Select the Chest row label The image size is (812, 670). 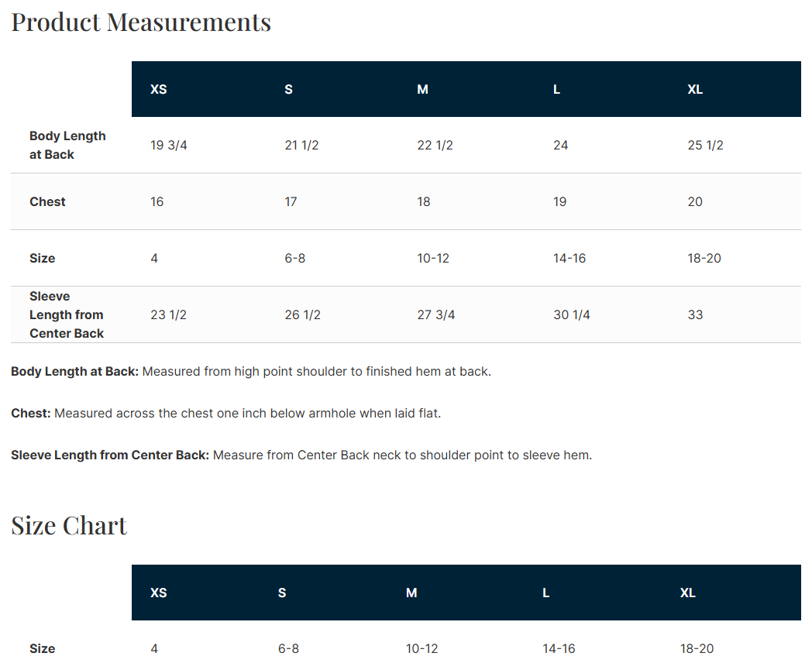[x=47, y=201]
